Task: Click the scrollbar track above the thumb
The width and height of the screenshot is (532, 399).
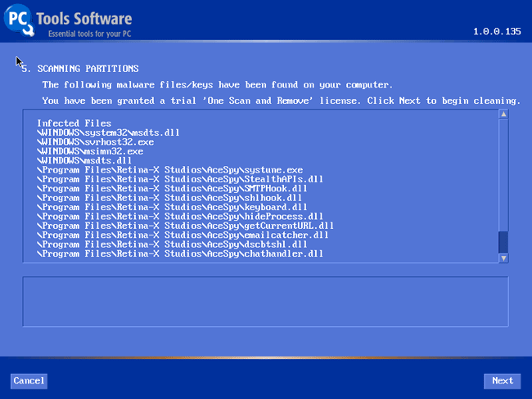Action: coord(503,175)
